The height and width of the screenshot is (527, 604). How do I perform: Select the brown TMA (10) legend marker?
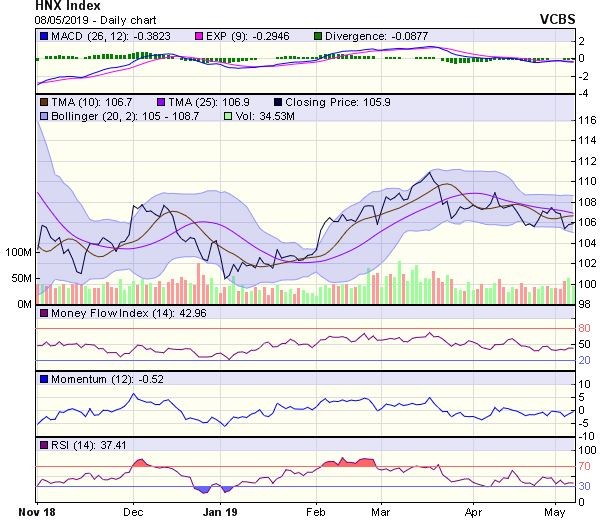43,102
